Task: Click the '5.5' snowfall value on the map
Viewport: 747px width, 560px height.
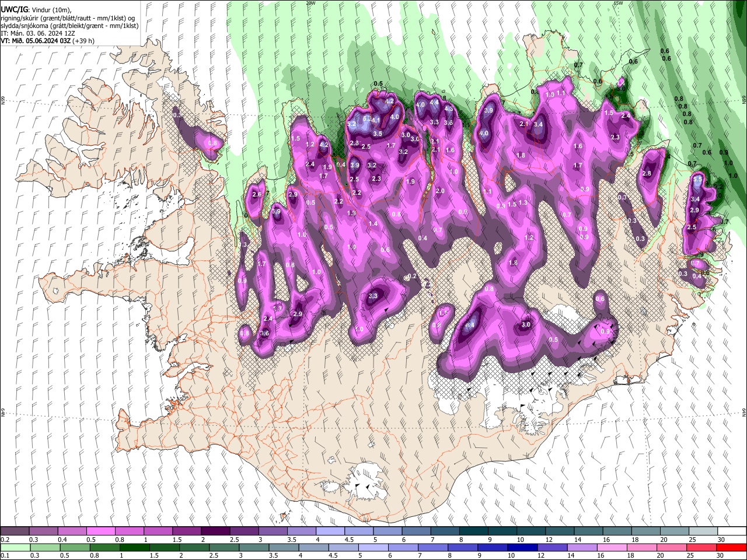Action: tap(697, 180)
